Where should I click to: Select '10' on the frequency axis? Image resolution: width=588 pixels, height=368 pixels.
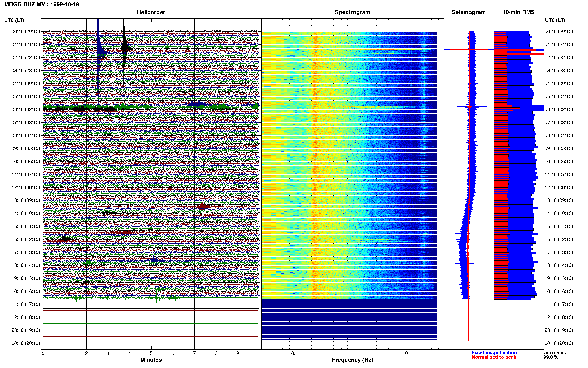tap(405, 353)
